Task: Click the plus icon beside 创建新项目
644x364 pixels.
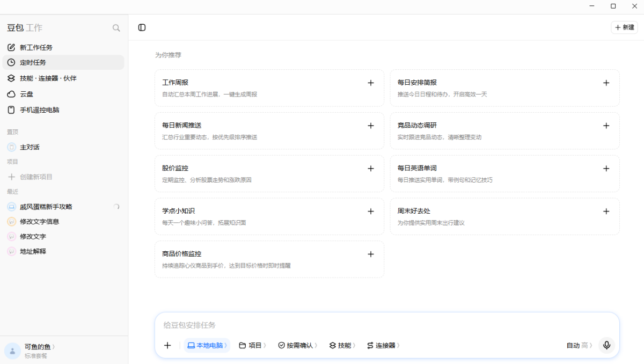Action: tap(11, 177)
